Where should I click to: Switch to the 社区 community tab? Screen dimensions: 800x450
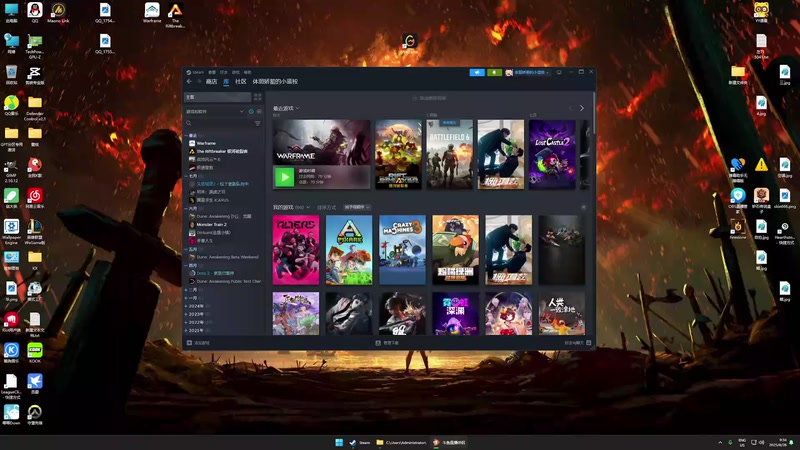241,82
